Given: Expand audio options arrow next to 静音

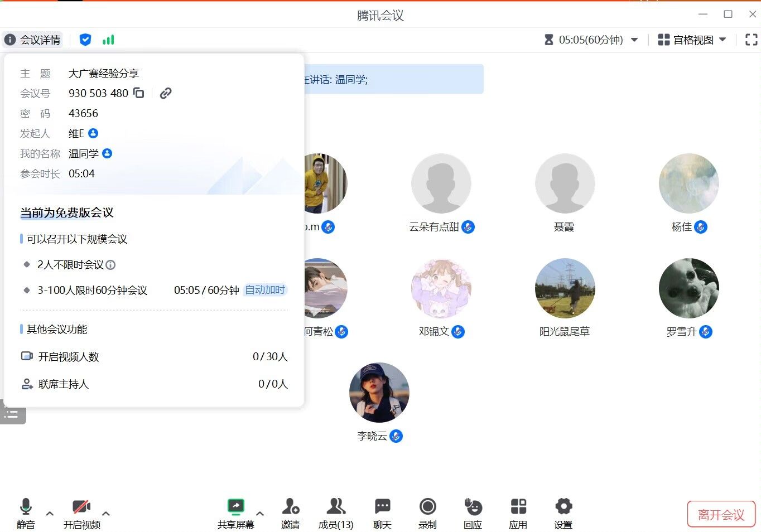Looking at the screenshot, I should coord(50,514).
